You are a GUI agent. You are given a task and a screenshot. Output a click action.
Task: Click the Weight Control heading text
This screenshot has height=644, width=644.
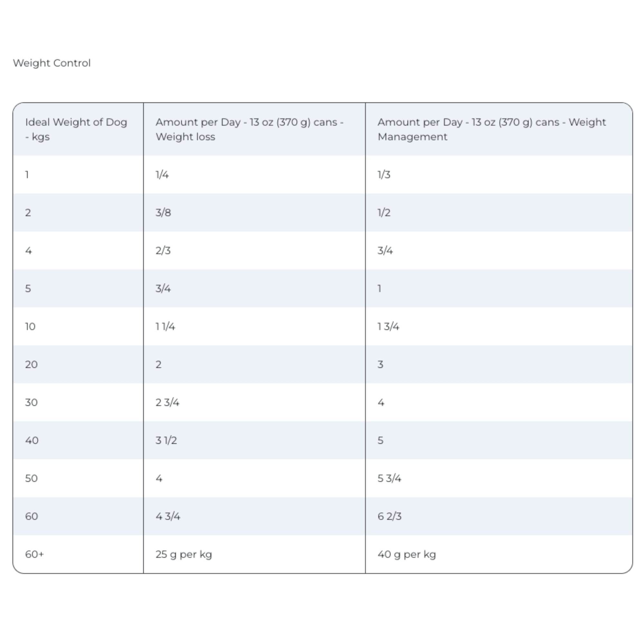click(x=52, y=63)
